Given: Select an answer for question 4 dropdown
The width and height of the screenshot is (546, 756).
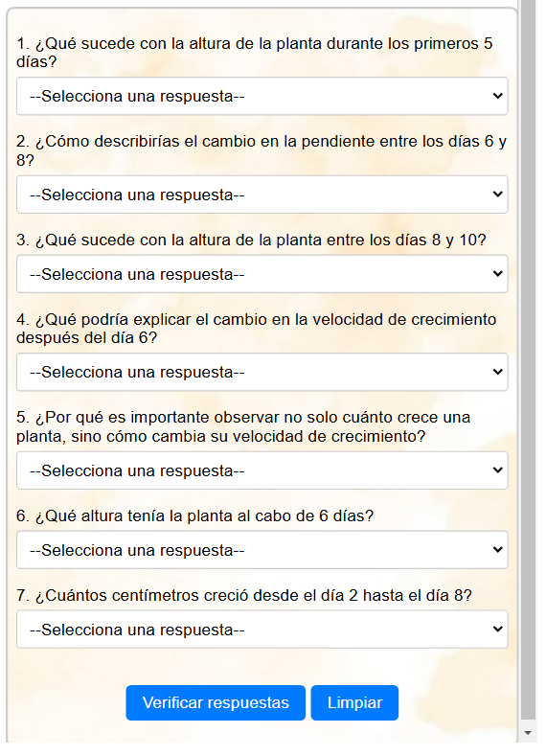Looking at the screenshot, I should pyautogui.click(x=262, y=372).
